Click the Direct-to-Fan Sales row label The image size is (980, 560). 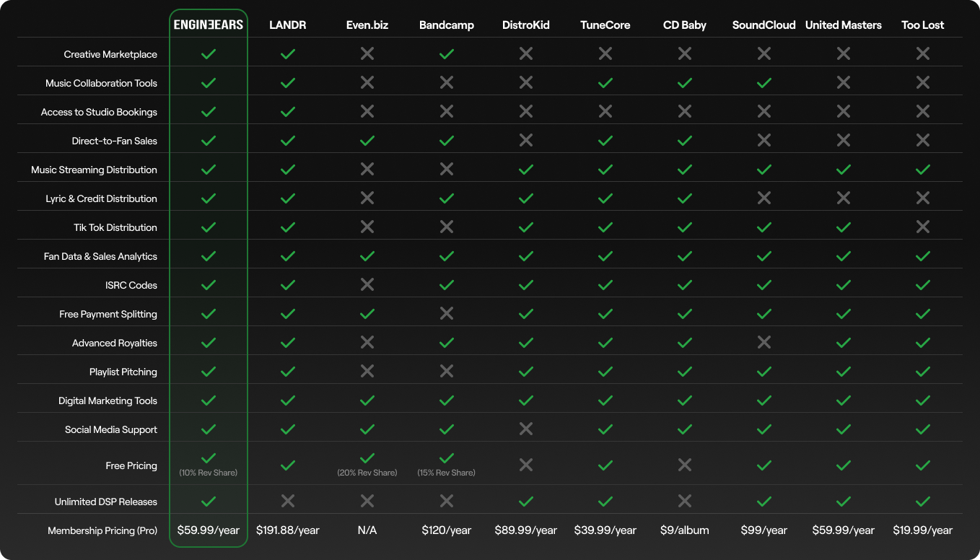(114, 141)
